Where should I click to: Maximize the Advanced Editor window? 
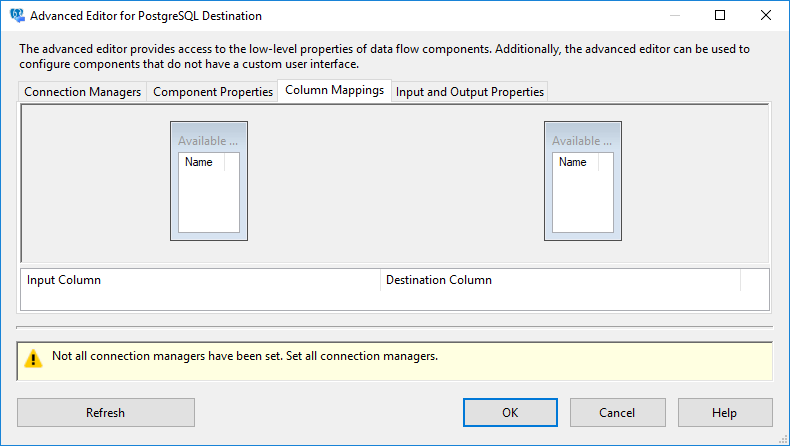(x=720, y=15)
